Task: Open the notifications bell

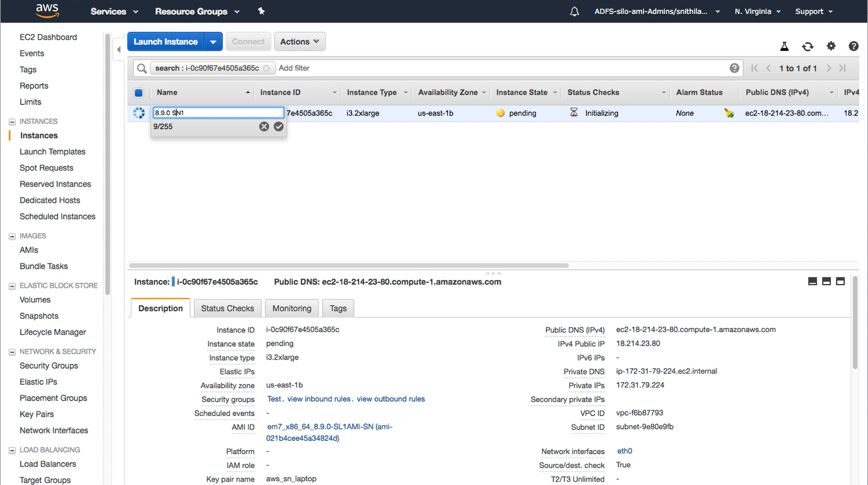Action: click(x=574, y=11)
